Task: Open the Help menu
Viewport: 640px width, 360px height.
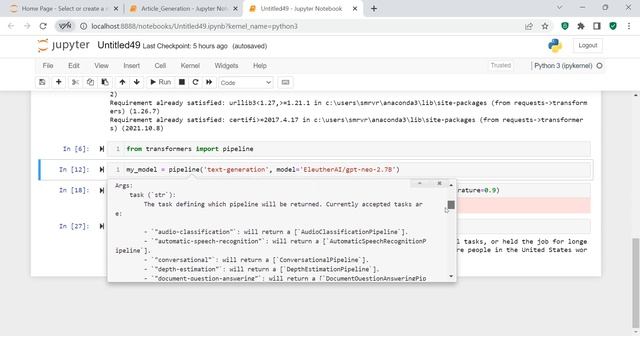Action: pyautogui.click(x=260, y=66)
